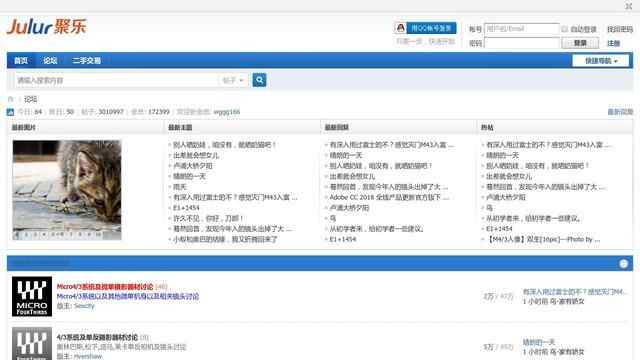Open E1+1454 in 最新主题 list
Image resolution: width=640 pixels, height=360 pixels.
(x=186, y=208)
